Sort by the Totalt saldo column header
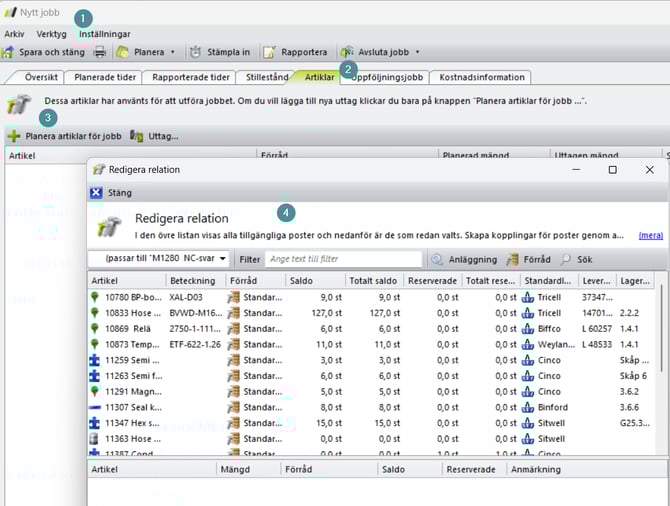This screenshot has height=506, width=670. [374, 281]
